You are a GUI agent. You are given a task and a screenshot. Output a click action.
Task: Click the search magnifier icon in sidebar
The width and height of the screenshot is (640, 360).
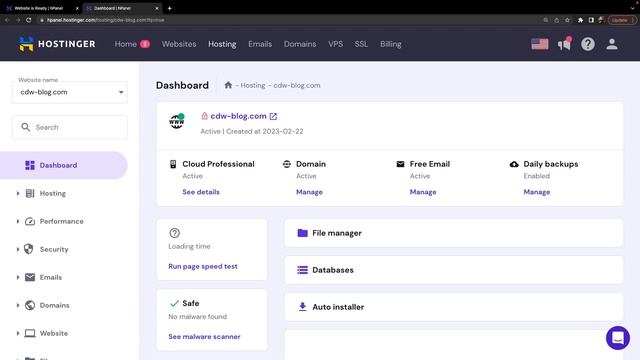coord(26,127)
